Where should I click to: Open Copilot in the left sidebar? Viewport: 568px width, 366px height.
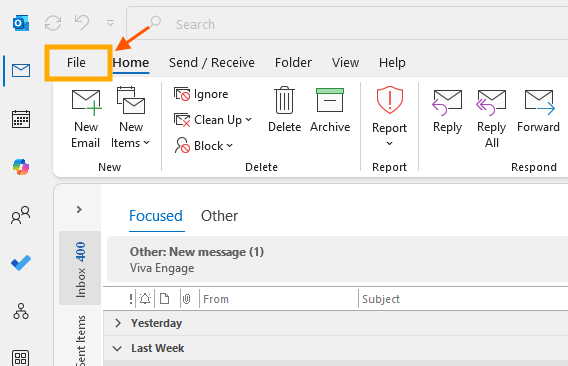21,167
